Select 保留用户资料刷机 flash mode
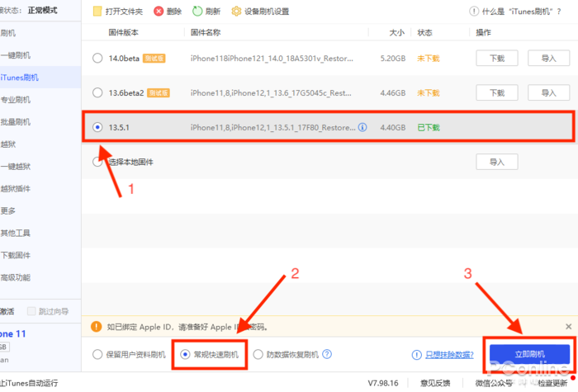This screenshot has height=392, width=578. tap(97, 354)
